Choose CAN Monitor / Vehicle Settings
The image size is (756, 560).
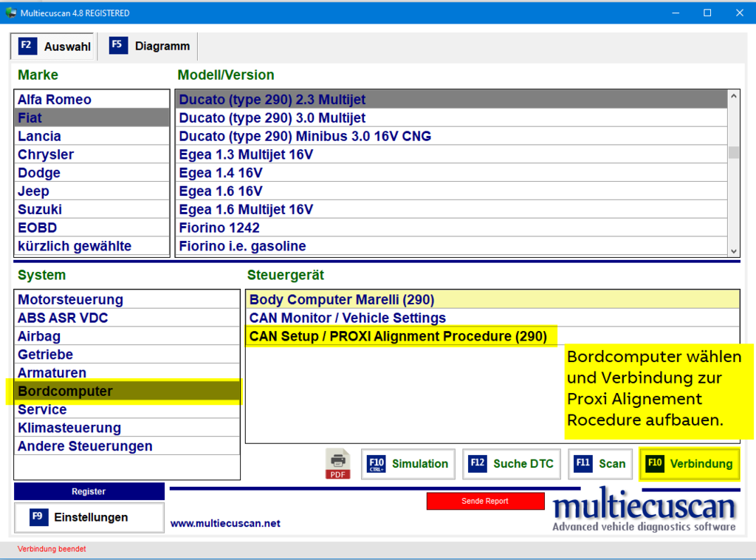coord(492,318)
